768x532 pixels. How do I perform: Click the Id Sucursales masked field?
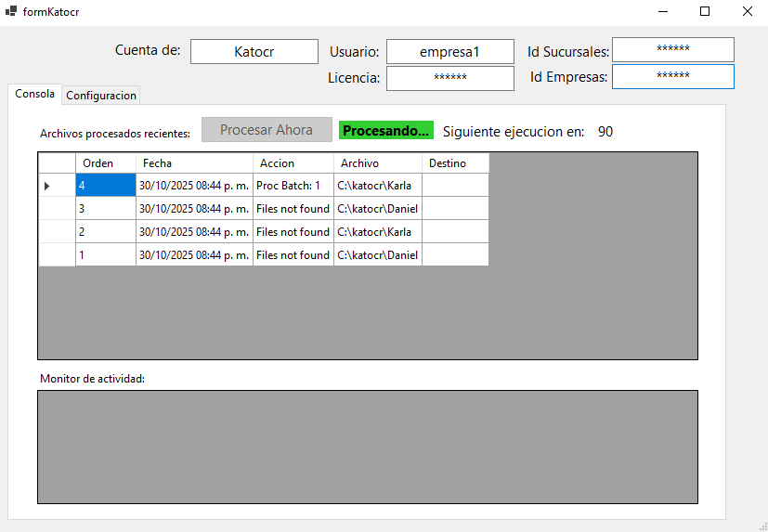672,49
